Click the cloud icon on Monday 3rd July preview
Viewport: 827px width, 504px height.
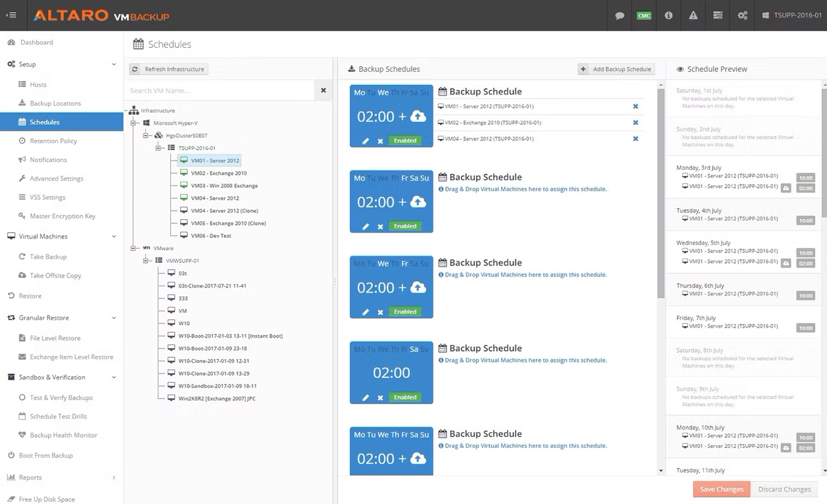click(786, 188)
